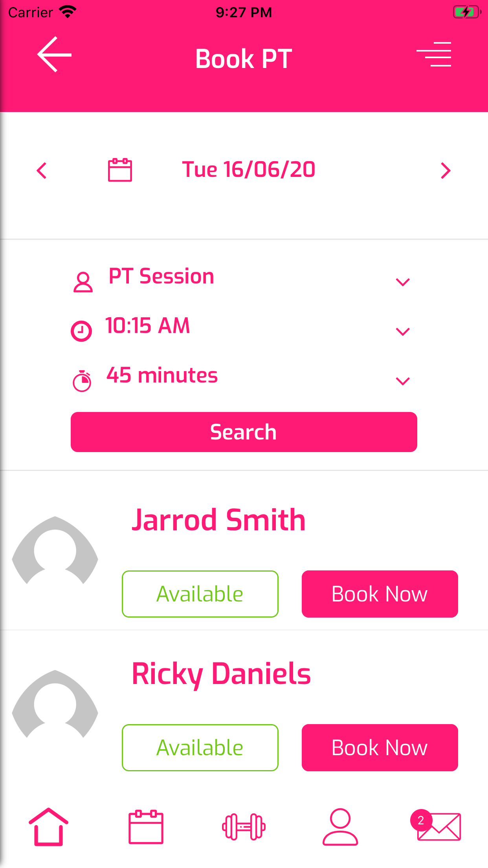Open workouts dumbbell tab
This screenshot has height=868, width=488.
coord(244,826)
